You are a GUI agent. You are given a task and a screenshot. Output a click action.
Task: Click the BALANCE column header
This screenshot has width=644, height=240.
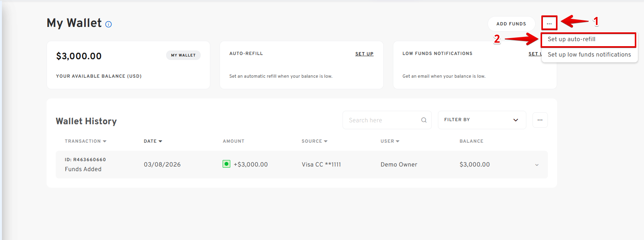pos(471,141)
